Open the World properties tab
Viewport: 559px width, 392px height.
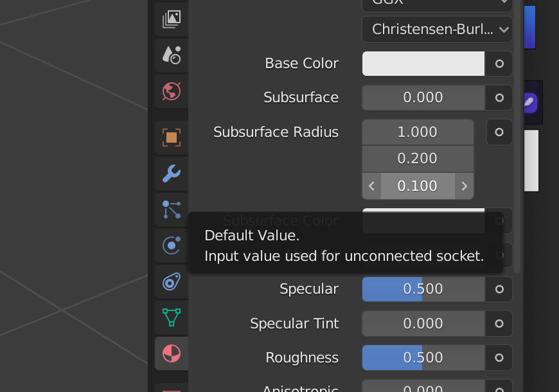[172, 91]
